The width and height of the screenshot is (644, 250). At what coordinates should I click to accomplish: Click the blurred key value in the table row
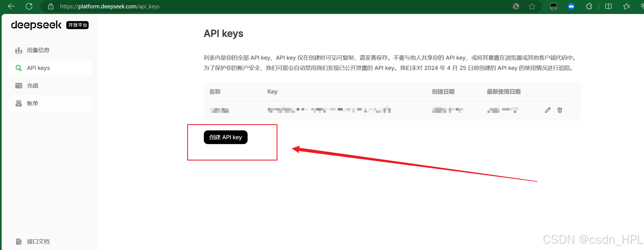329,110
